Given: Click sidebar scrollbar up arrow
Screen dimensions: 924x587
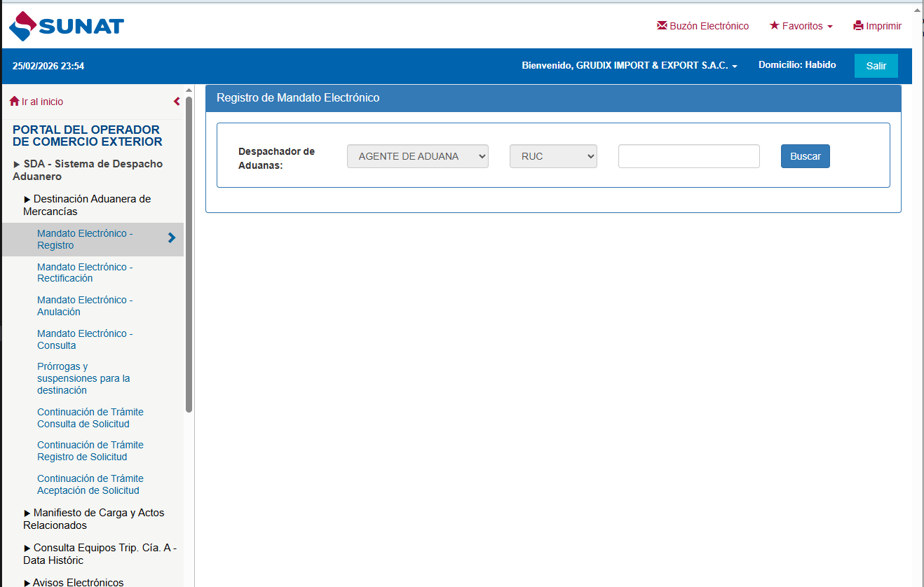Looking at the screenshot, I should point(189,90).
